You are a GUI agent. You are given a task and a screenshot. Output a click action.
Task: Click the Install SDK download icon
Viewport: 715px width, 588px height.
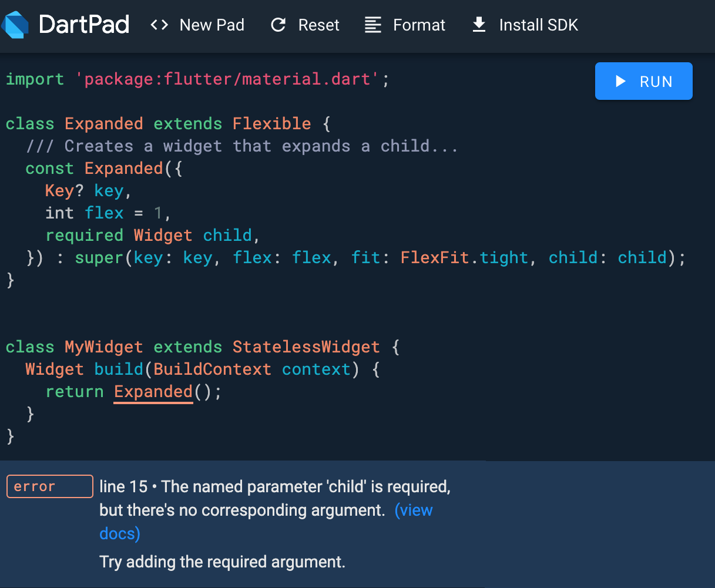pos(479,25)
